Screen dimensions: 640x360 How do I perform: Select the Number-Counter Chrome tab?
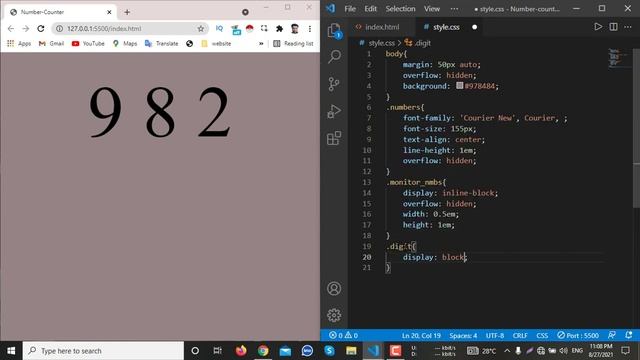(x=60, y=12)
